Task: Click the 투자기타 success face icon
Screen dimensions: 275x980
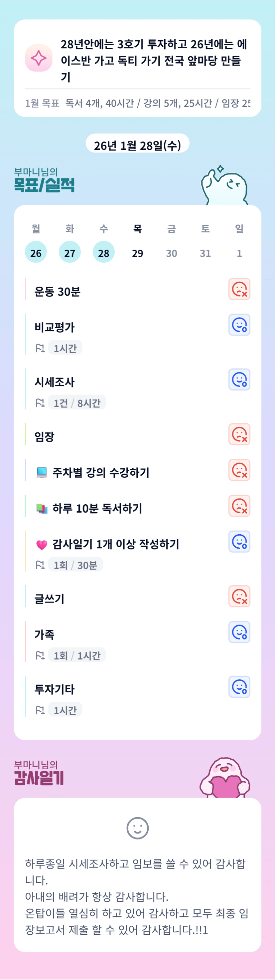Action: click(x=239, y=687)
